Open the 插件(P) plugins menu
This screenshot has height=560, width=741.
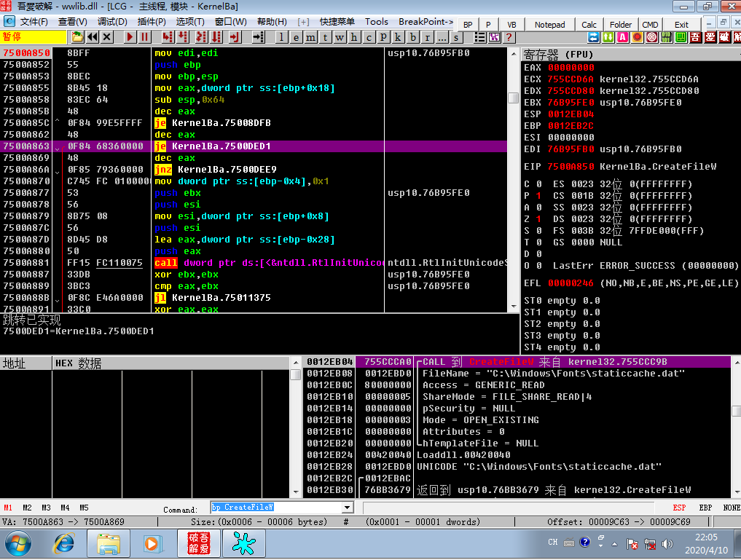[x=152, y=22]
